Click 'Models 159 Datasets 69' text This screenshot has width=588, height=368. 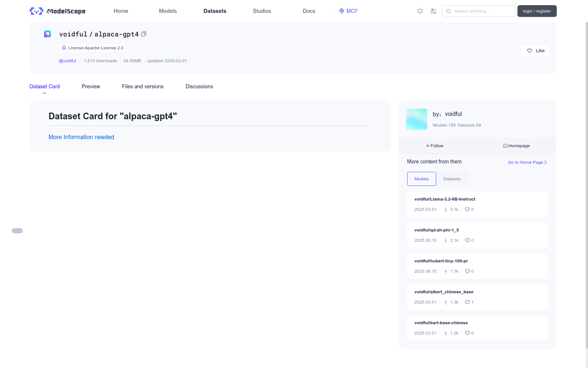coord(457,125)
